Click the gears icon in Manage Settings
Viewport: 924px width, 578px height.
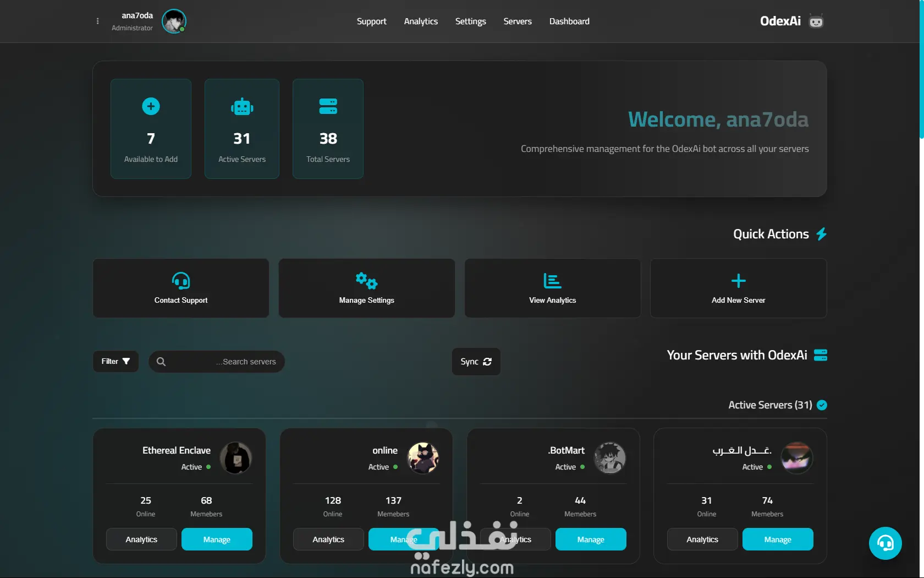coord(366,281)
